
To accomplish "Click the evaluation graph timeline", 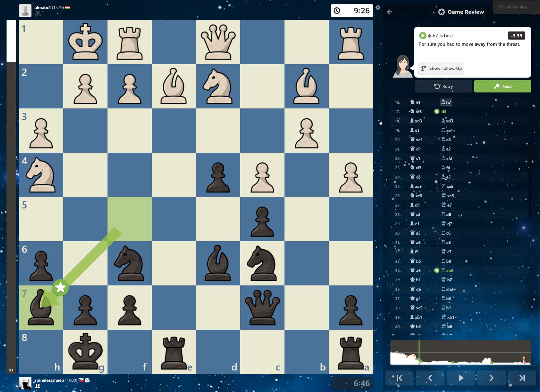I will tap(461, 352).
